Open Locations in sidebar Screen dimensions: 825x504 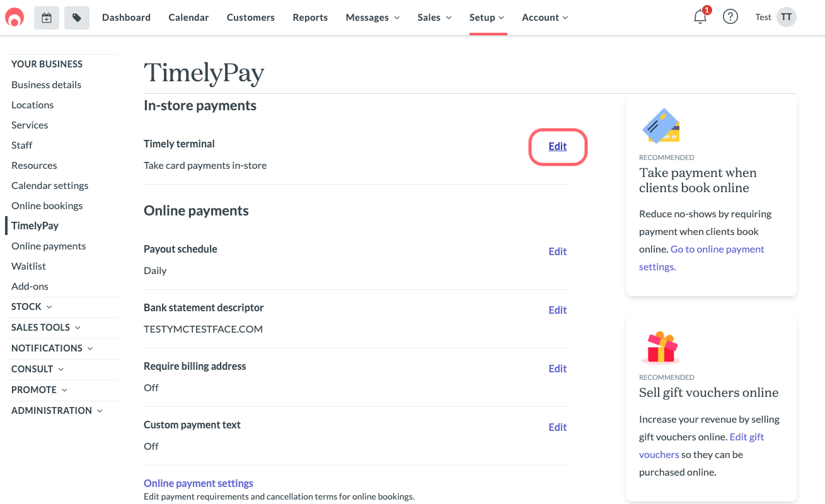coord(32,105)
